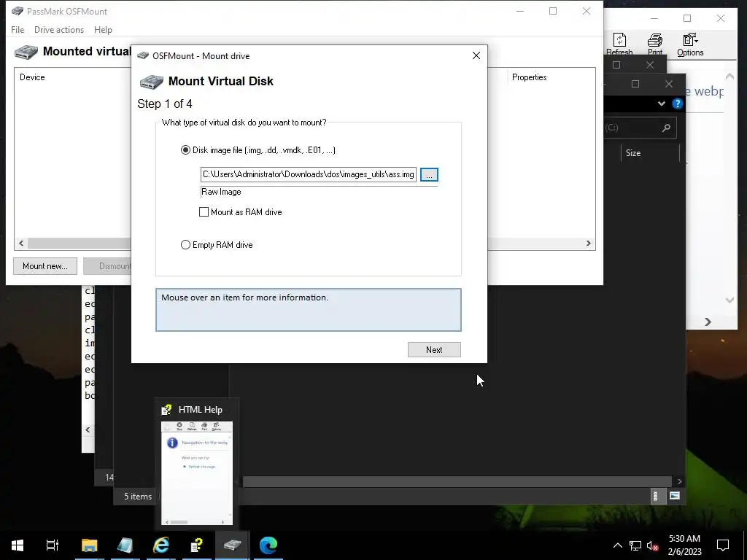Viewport: 747px width, 560px height.
Task: Click Next in the Mount drive dialog
Action: (x=434, y=349)
